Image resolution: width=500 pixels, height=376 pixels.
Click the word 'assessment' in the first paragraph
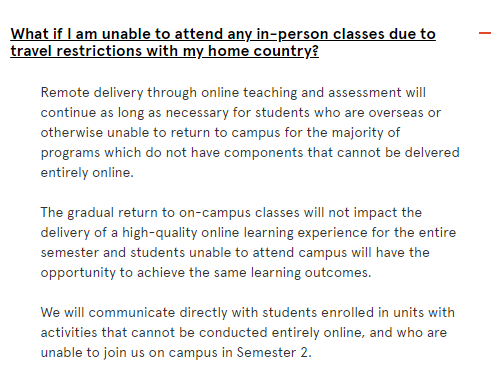(365, 92)
